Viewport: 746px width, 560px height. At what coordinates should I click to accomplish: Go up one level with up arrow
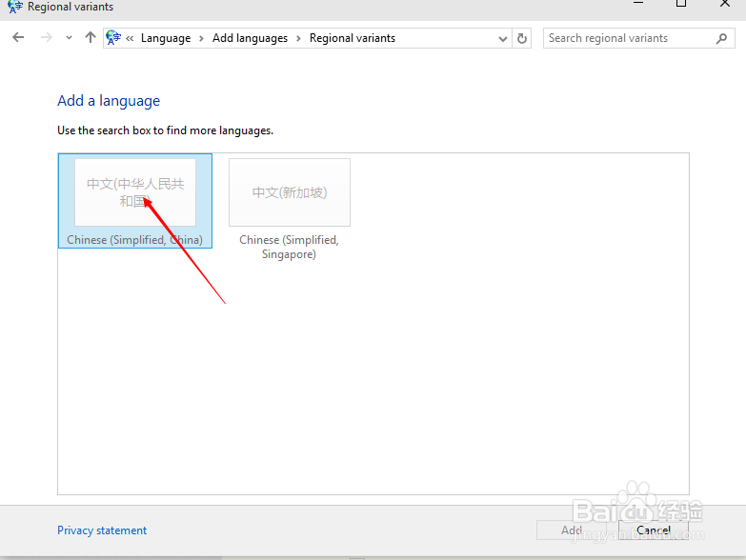tap(91, 37)
